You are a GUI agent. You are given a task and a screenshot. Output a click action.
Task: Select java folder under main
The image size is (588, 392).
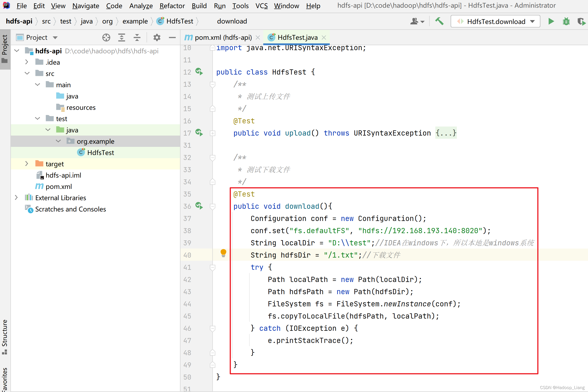pyautogui.click(x=72, y=96)
